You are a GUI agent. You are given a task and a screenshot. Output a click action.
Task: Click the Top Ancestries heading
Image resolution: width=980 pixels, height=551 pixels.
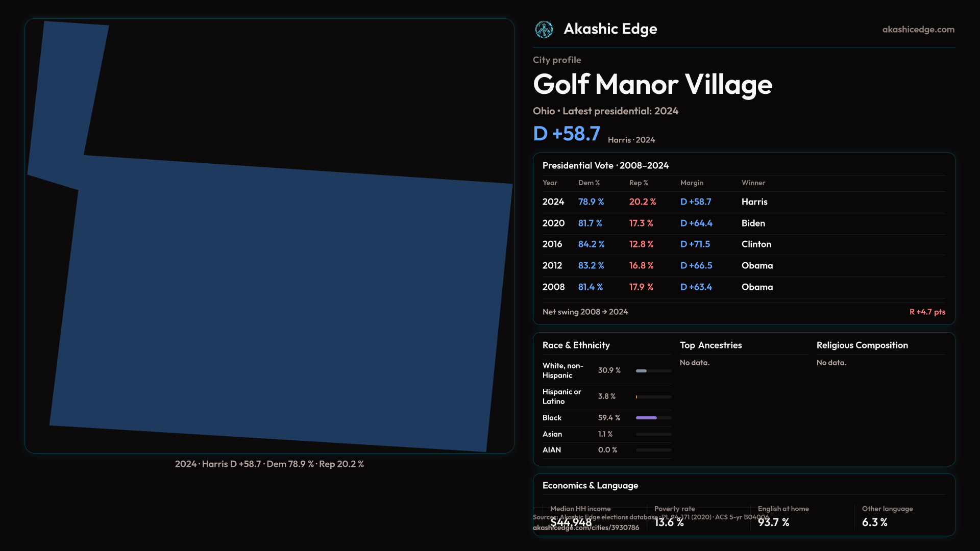coord(710,345)
